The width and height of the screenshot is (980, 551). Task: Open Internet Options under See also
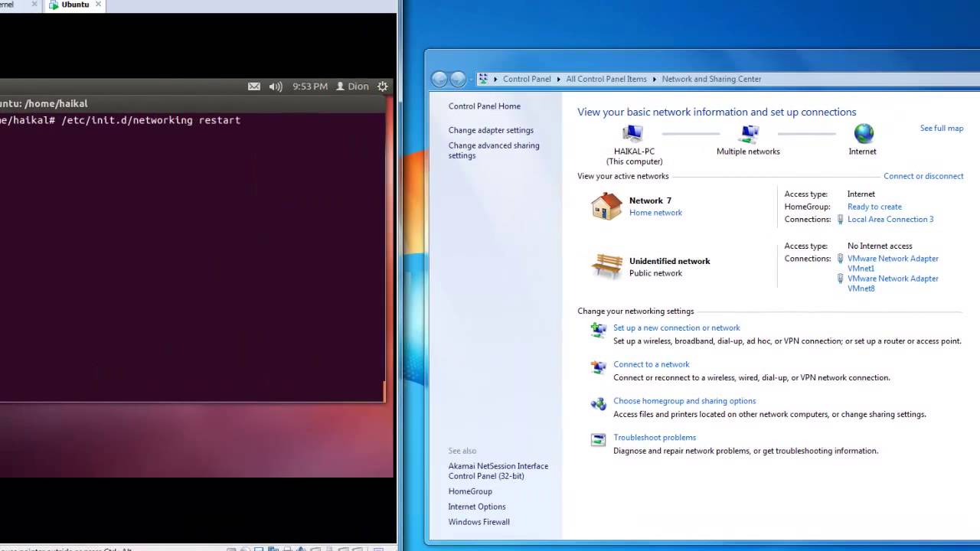tap(477, 507)
